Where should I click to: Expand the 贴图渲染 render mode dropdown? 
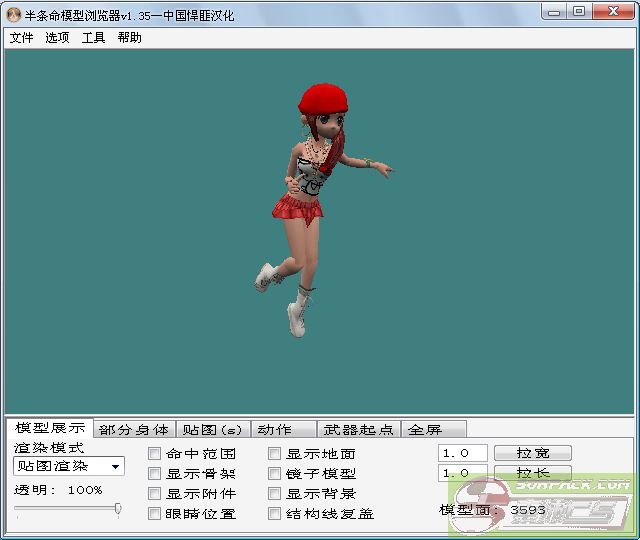click(x=116, y=466)
